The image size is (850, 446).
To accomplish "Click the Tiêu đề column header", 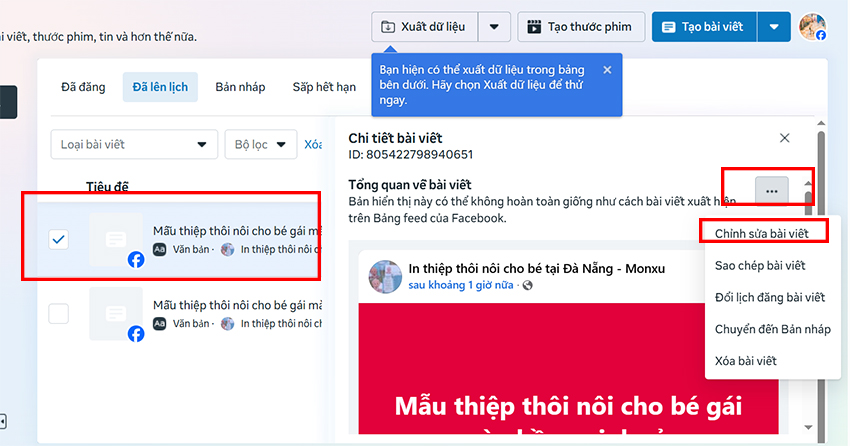I will coord(107,187).
